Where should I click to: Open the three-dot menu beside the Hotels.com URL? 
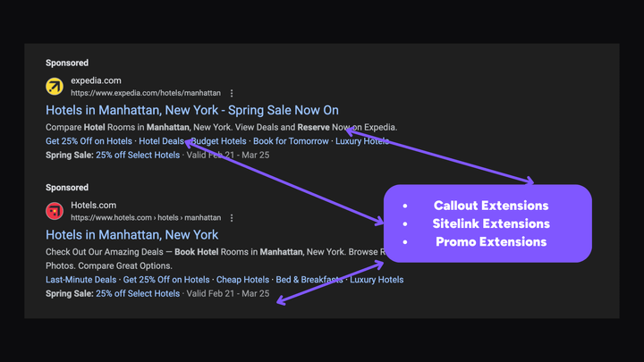232,217
